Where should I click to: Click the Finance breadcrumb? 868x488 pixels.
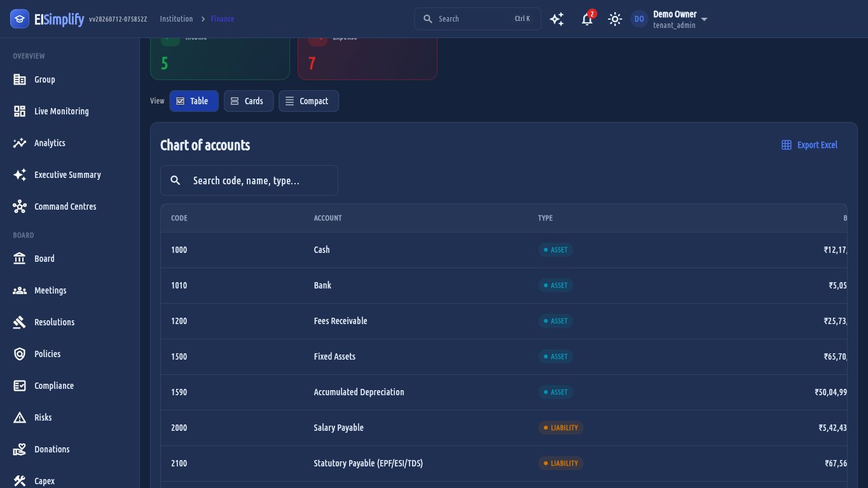223,19
